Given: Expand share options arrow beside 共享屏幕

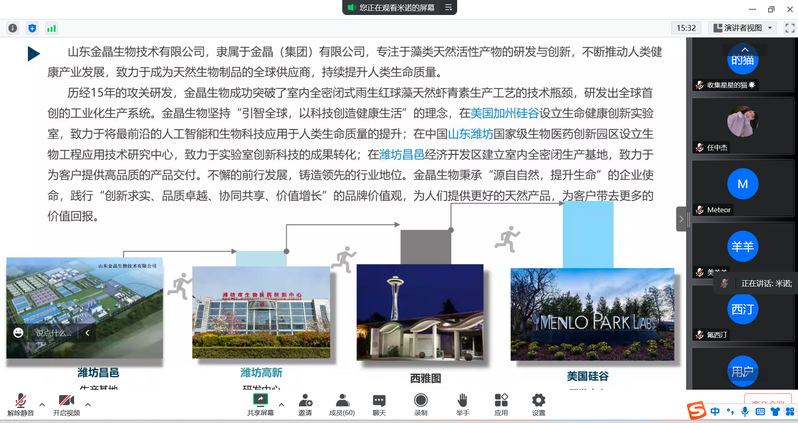Looking at the screenshot, I should point(281,405).
